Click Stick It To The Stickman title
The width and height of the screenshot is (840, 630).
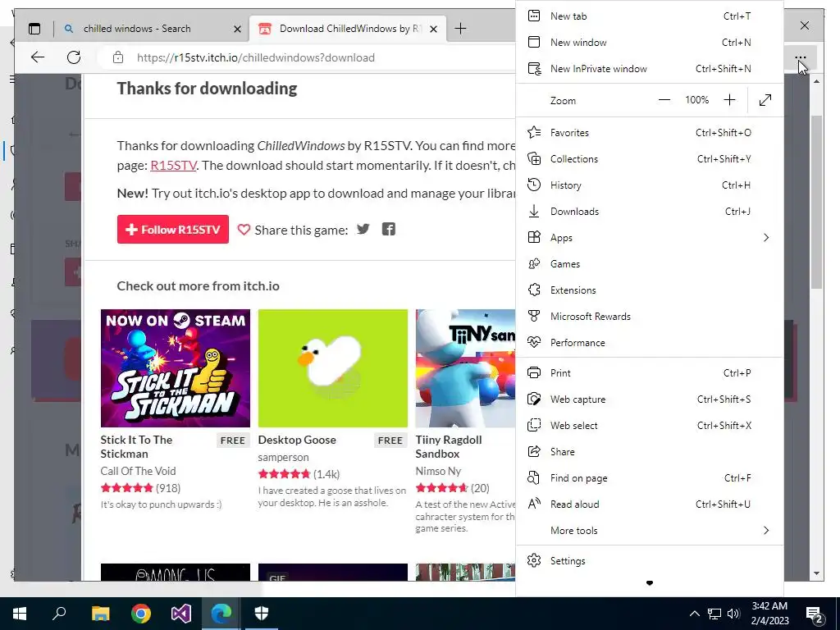click(137, 447)
